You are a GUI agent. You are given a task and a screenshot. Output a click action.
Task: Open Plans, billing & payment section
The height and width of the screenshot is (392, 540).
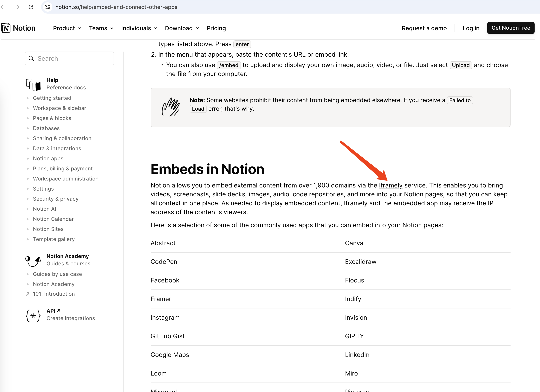(63, 168)
